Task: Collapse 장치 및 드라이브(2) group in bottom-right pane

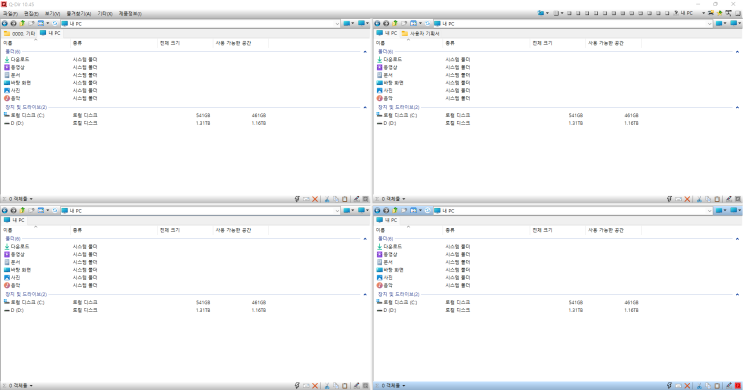Action: tap(737, 294)
